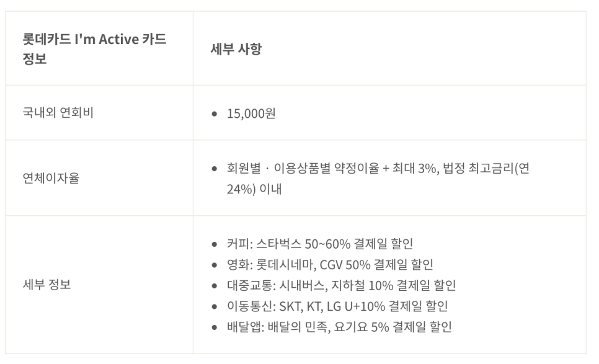The height and width of the screenshot is (364, 599).
Task: Click the 이동통신: SKT, KT, LG U+ line
Action: tap(337, 306)
